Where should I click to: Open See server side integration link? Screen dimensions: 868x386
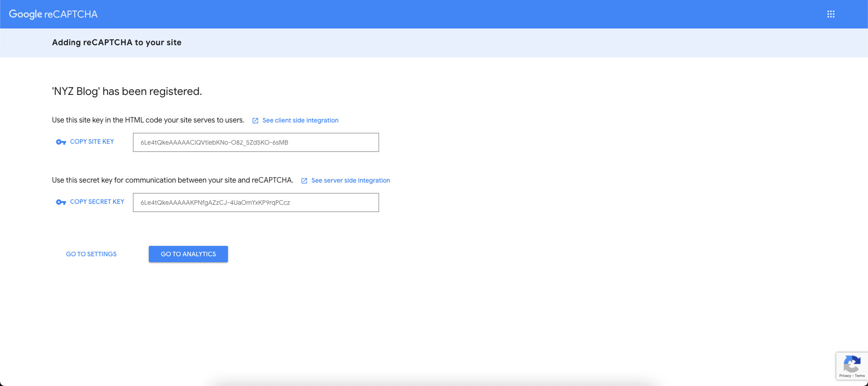(351, 180)
